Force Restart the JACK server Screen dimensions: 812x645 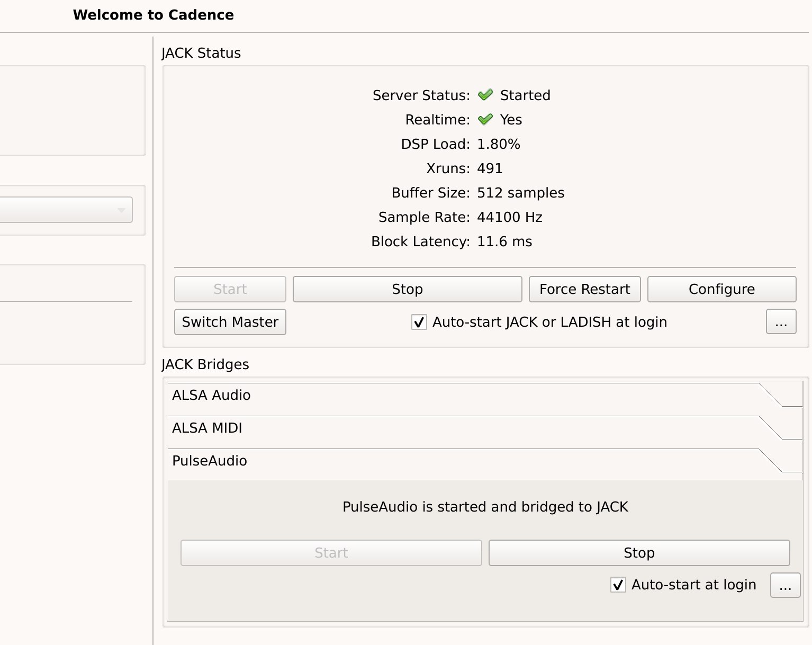coord(585,289)
